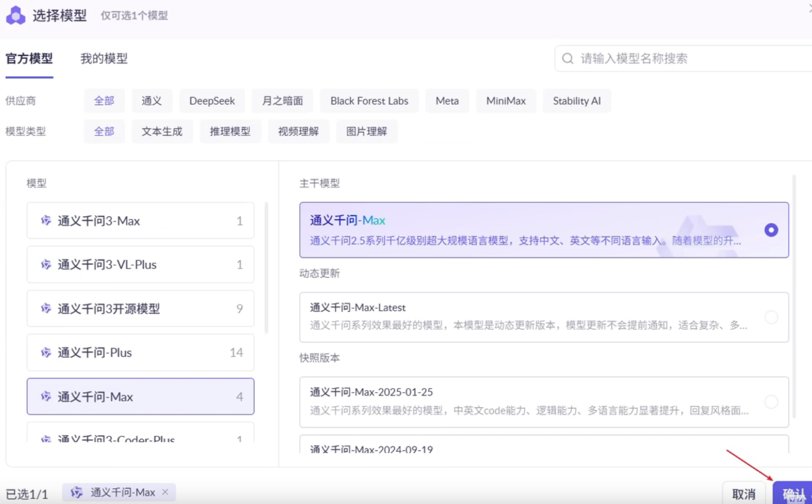Choose the 通义千问-Max-Latest card title
812x504 pixels.
(x=358, y=308)
